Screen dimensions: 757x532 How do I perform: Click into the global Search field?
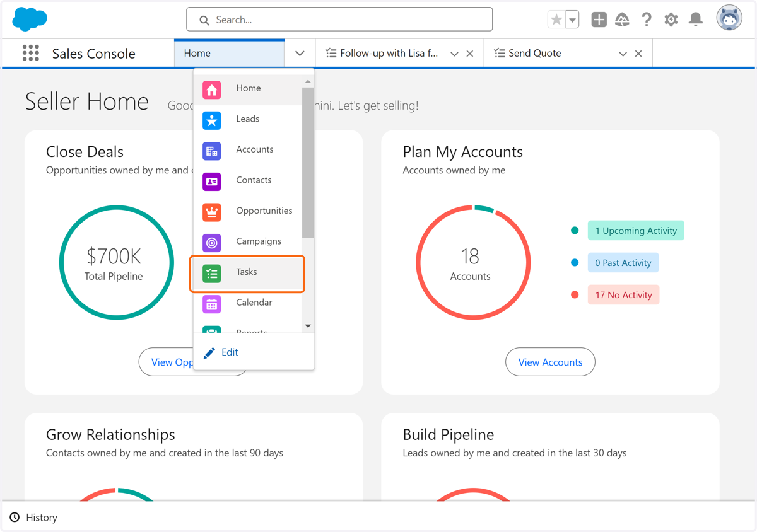[x=339, y=20]
